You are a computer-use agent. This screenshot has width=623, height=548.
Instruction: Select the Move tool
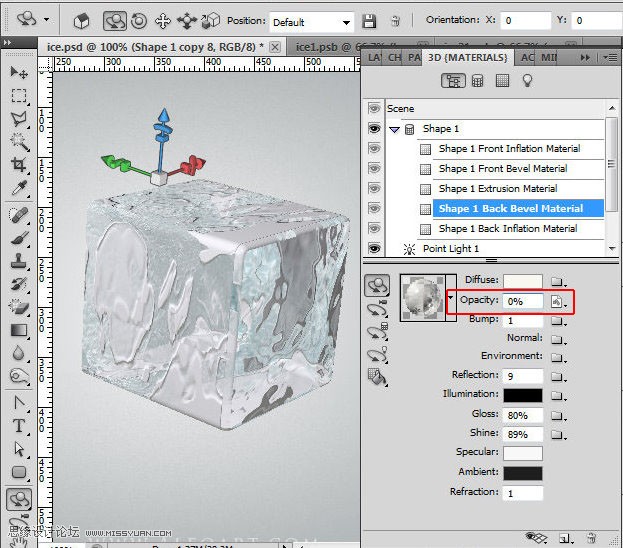tap(19, 72)
